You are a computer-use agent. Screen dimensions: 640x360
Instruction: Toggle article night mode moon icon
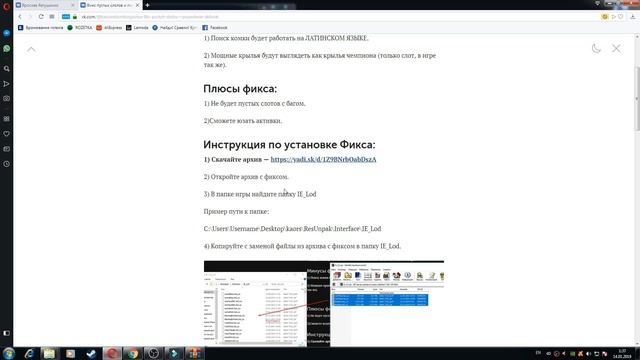point(596,48)
